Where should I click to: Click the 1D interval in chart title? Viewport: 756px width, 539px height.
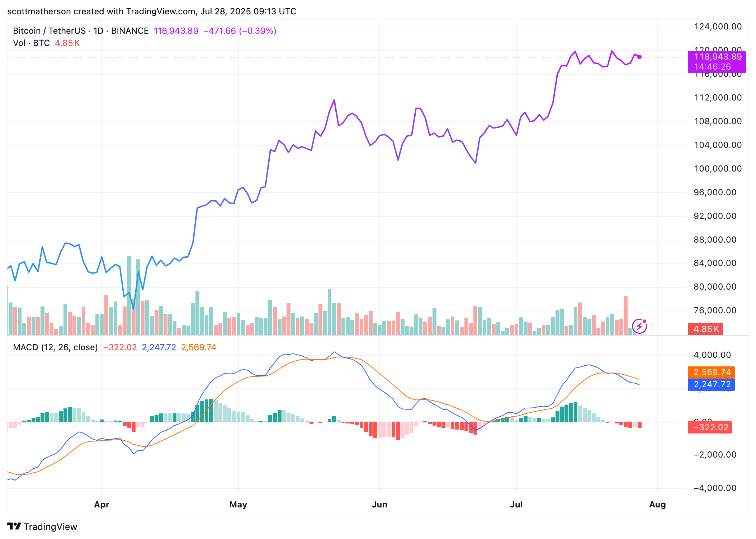click(98, 31)
